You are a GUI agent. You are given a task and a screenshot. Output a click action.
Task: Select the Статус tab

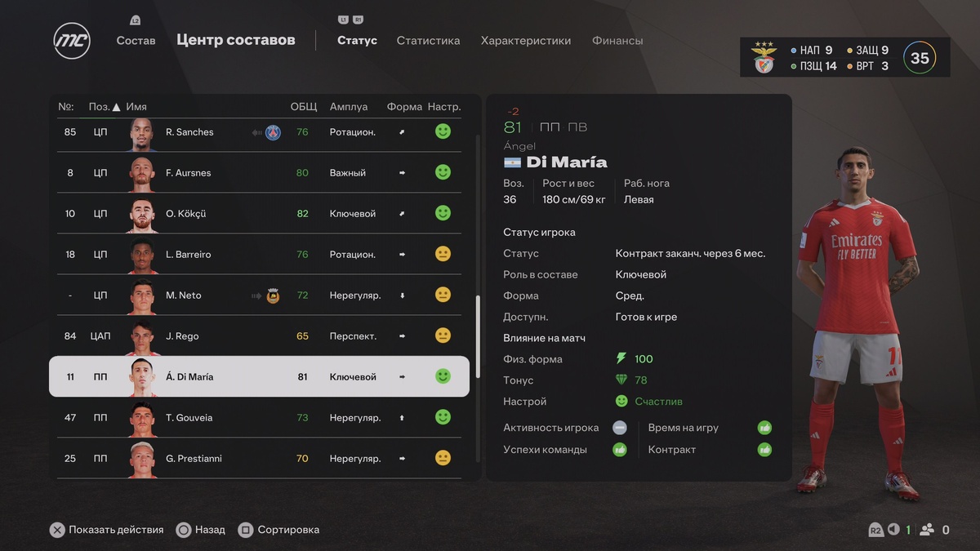coord(357,40)
